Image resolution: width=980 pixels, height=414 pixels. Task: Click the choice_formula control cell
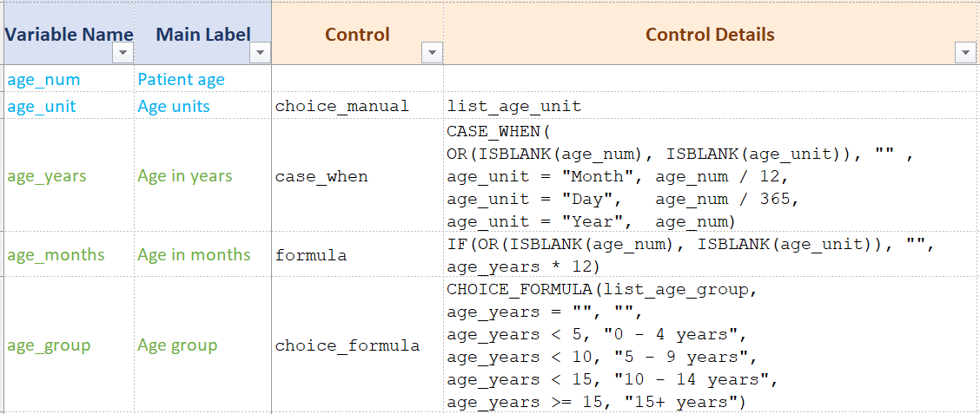[357, 345]
